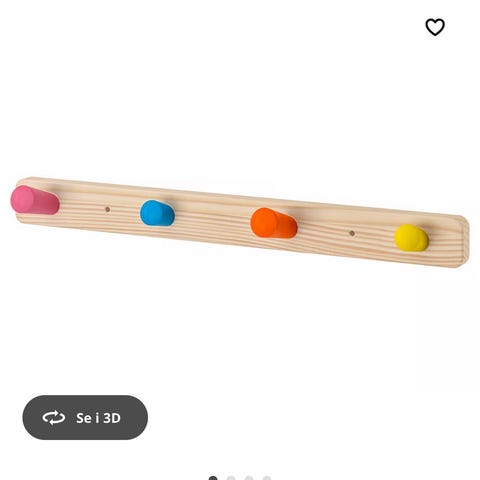
Task: Go to the fourth image dot
Action: click(267, 478)
